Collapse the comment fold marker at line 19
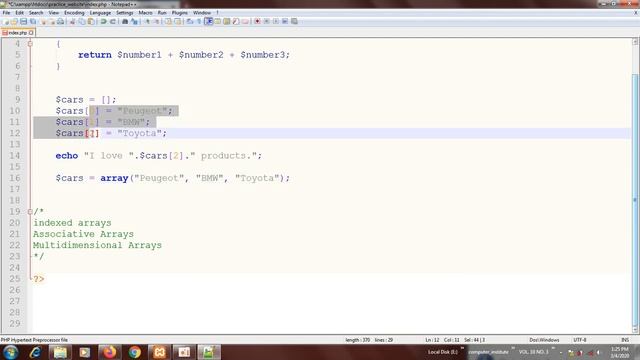 [30, 211]
